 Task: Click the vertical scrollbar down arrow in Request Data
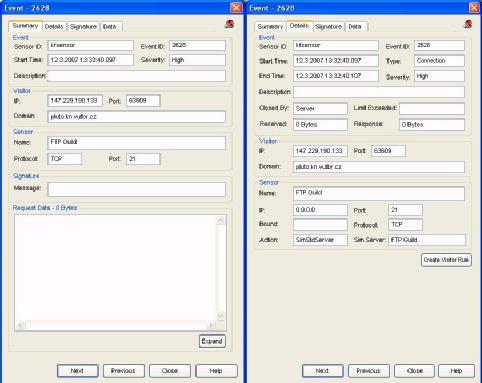point(221,315)
